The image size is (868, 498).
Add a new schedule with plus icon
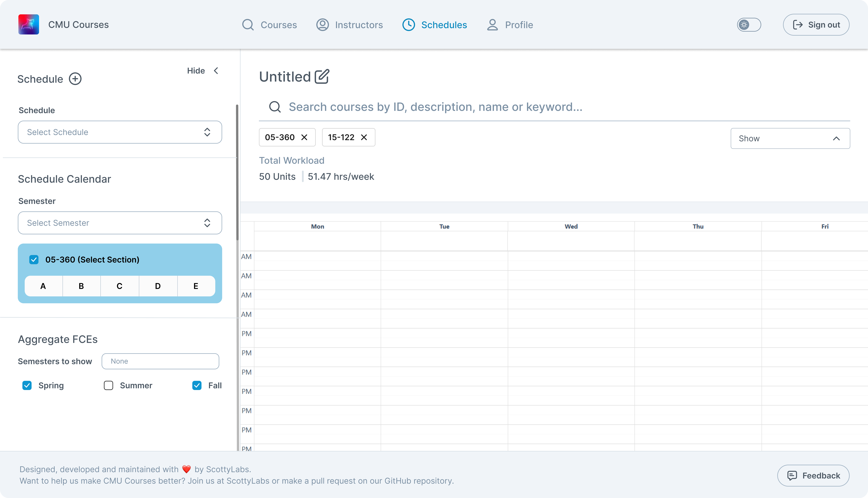[x=75, y=79]
